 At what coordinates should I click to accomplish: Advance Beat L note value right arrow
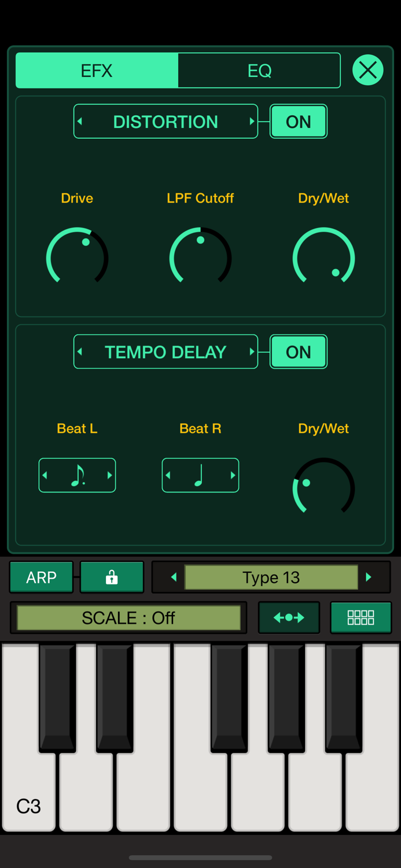point(110,475)
